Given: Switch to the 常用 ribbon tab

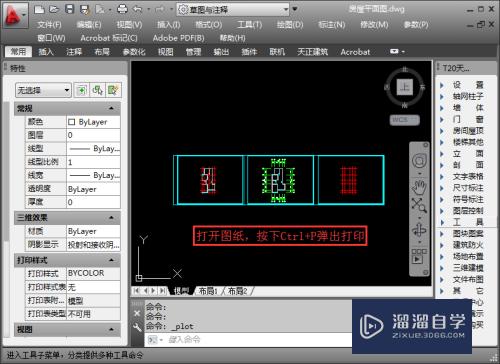Looking at the screenshot, I should pos(18,52).
